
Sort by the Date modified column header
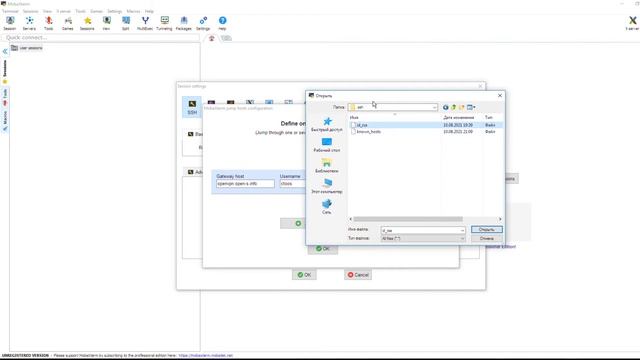(x=458, y=118)
